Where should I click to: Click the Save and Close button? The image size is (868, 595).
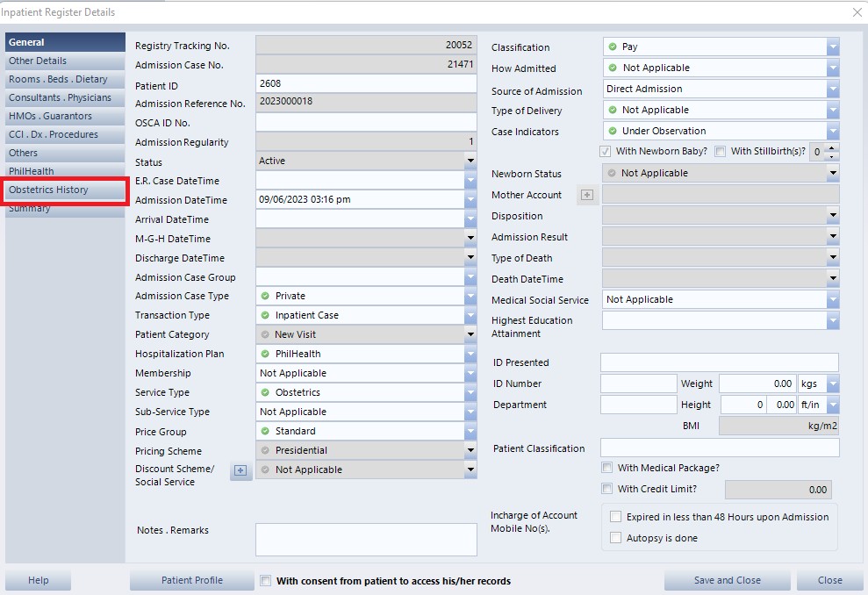727,580
